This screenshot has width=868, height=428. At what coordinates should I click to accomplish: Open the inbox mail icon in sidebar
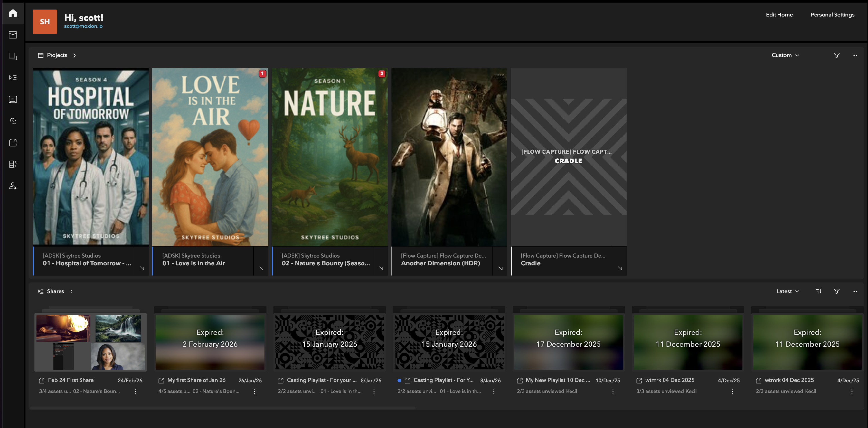[13, 35]
